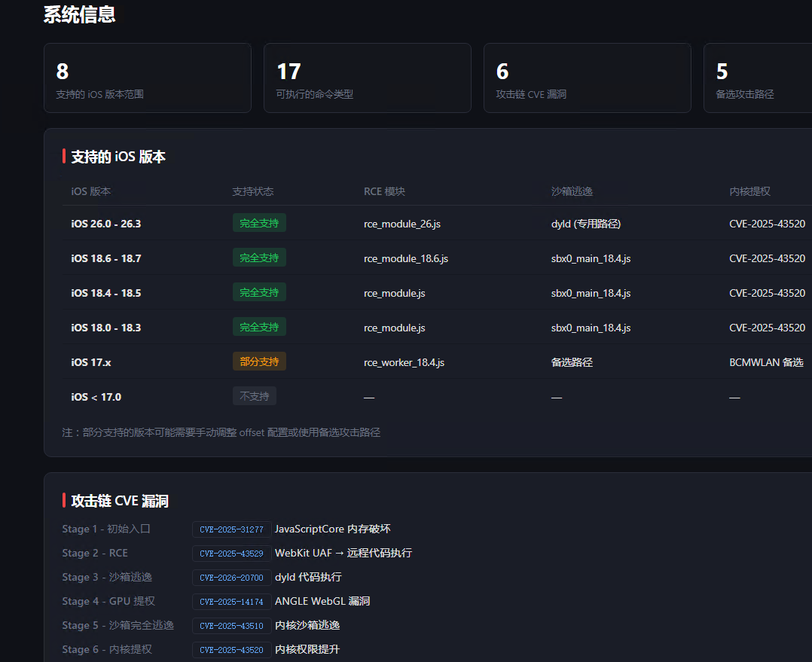The width and height of the screenshot is (812, 662).
Task: Click the CVE-2025-14174 tag
Action: 231,602
